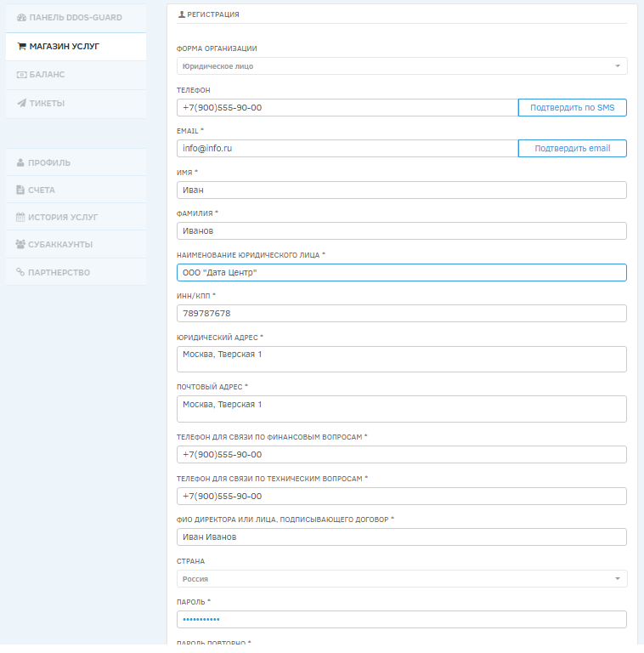Click the user icon beside Профиль
This screenshot has height=653, width=644.
(20, 162)
